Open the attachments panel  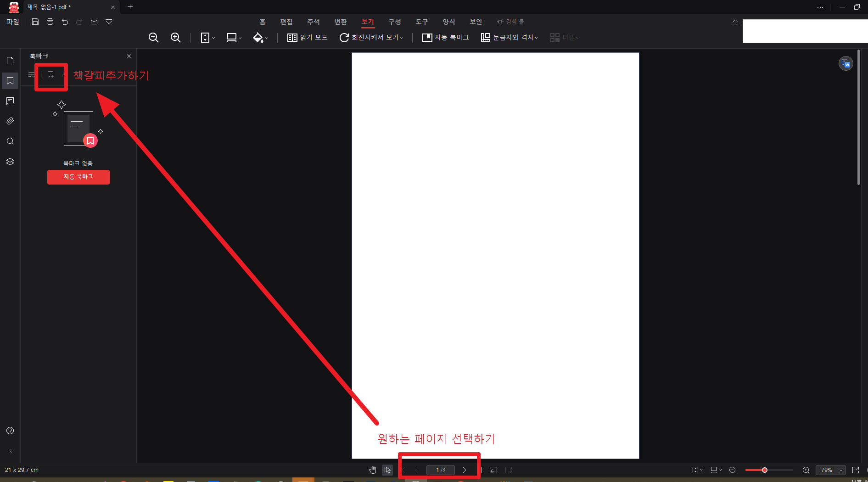(10, 121)
